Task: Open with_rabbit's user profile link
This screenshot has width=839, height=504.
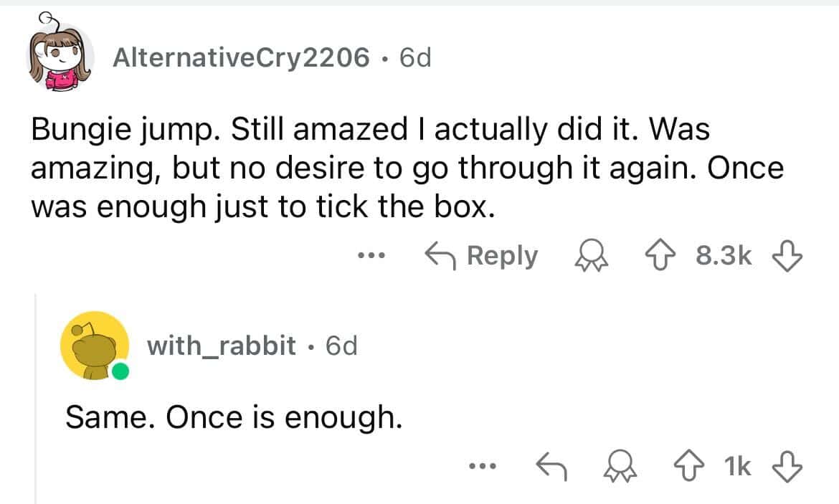Action: coord(221,346)
